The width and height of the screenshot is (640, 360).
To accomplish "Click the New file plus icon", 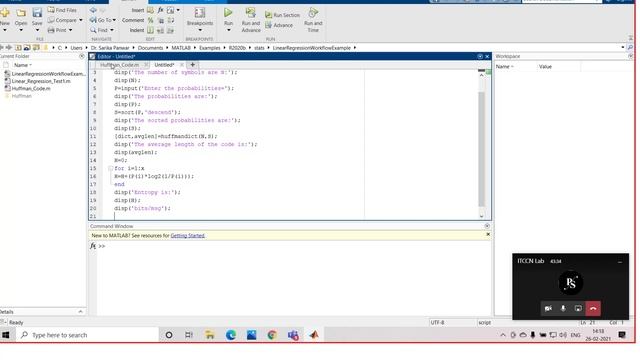I will pyautogui.click(x=5, y=13).
